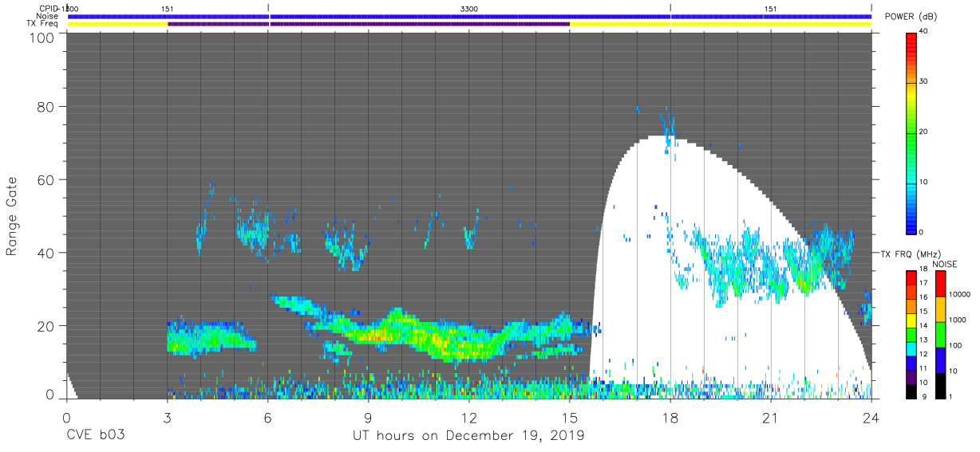Select the 'NOISE' legend title
The image size is (980, 452).
[943, 264]
